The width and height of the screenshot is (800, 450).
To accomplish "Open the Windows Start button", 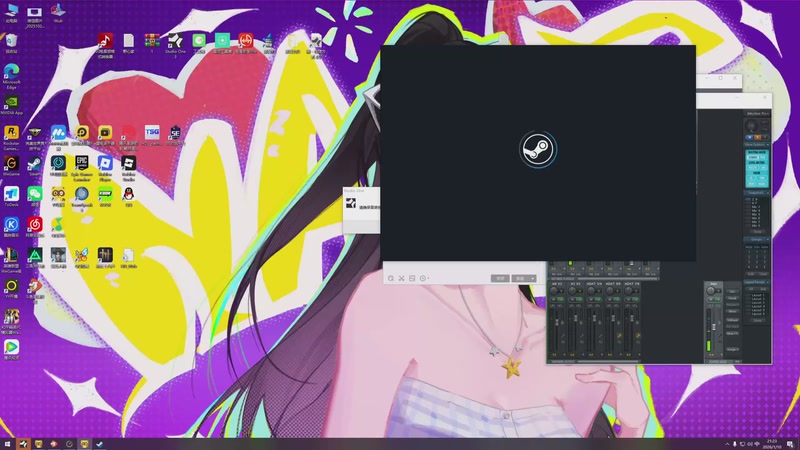I will [x=7, y=444].
